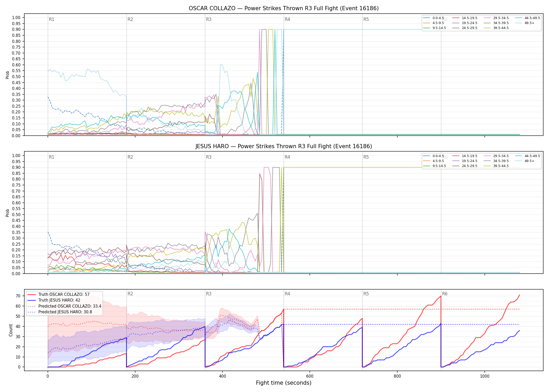
Task: Click the x-axis tick label '400'
Action: [222, 376]
